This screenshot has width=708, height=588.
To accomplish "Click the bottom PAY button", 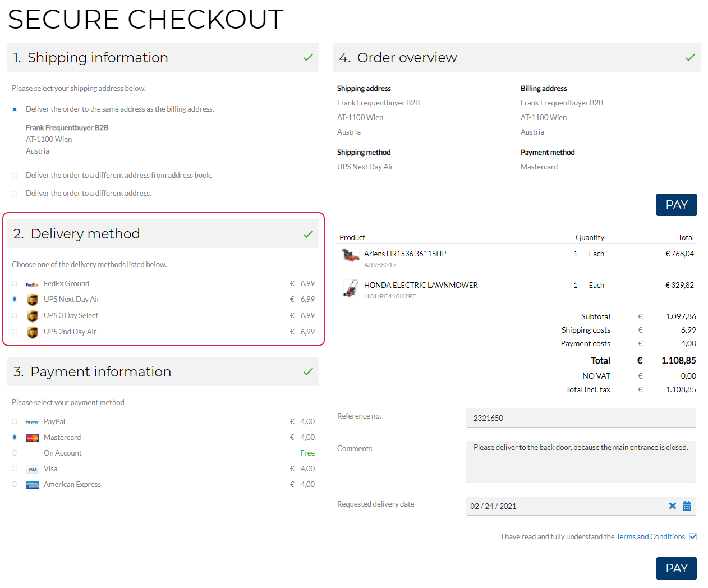I will [x=677, y=568].
